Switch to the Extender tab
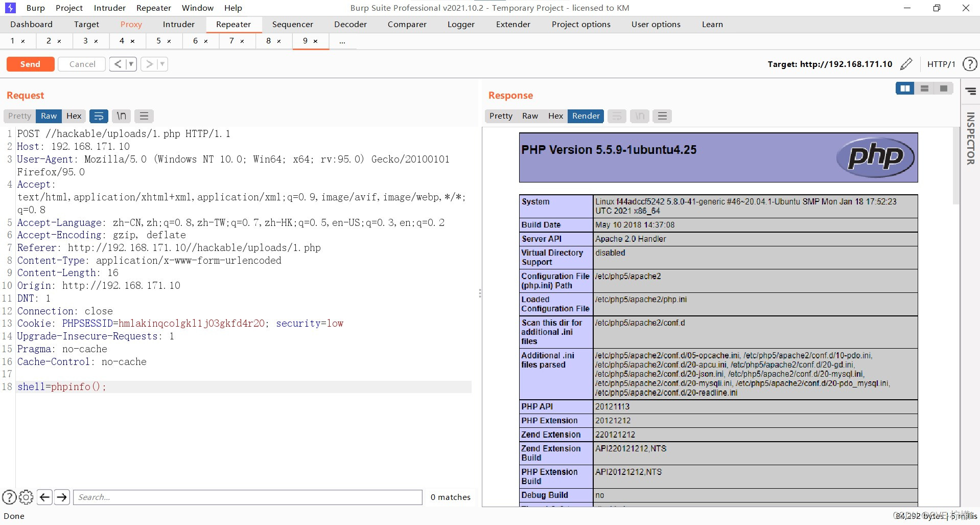The width and height of the screenshot is (980, 525). point(513,24)
